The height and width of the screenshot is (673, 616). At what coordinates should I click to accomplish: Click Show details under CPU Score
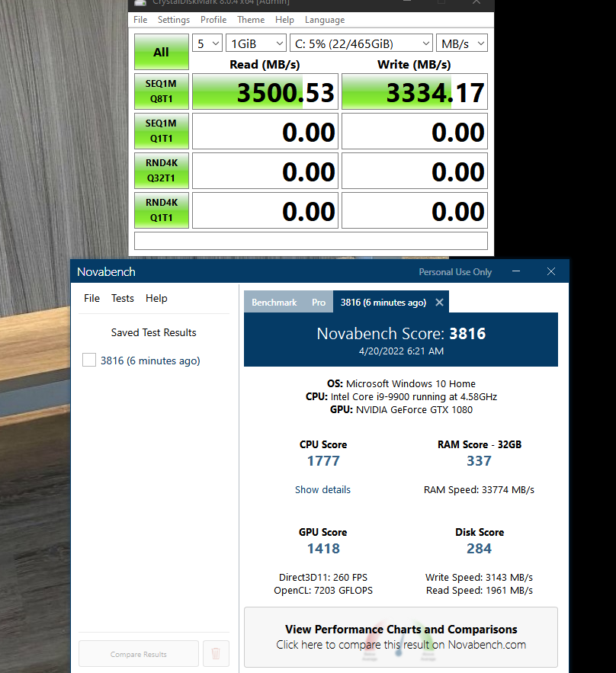click(x=322, y=489)
